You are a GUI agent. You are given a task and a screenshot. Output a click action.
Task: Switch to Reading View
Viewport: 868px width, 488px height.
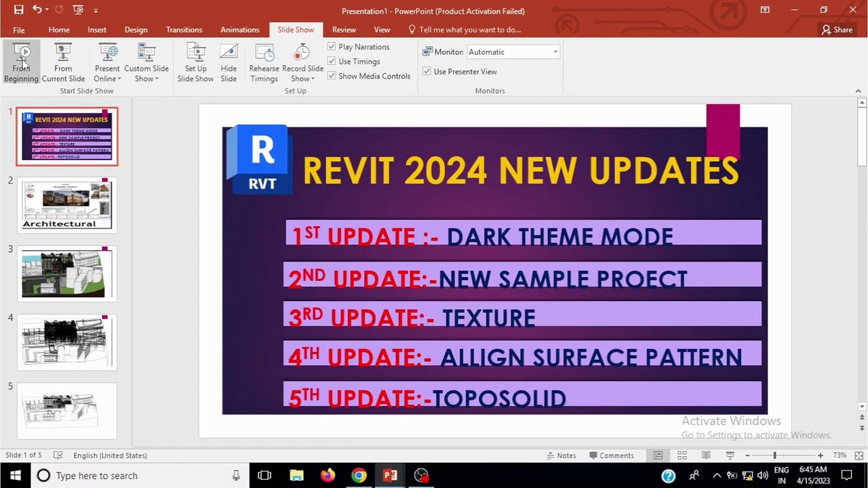(x=706, y=455)
